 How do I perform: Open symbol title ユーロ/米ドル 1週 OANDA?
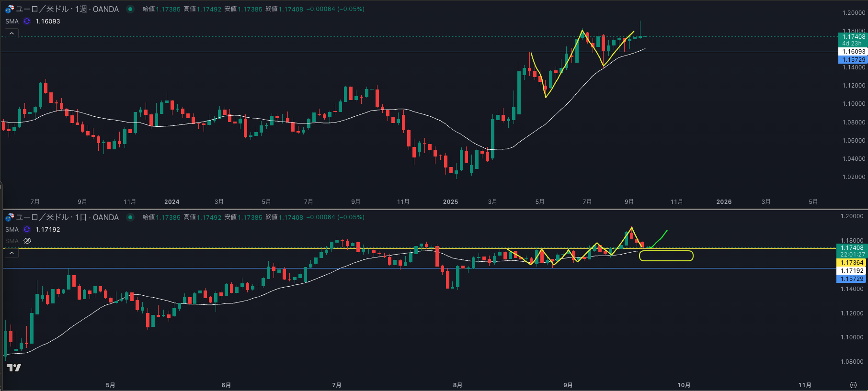point(67,9)
